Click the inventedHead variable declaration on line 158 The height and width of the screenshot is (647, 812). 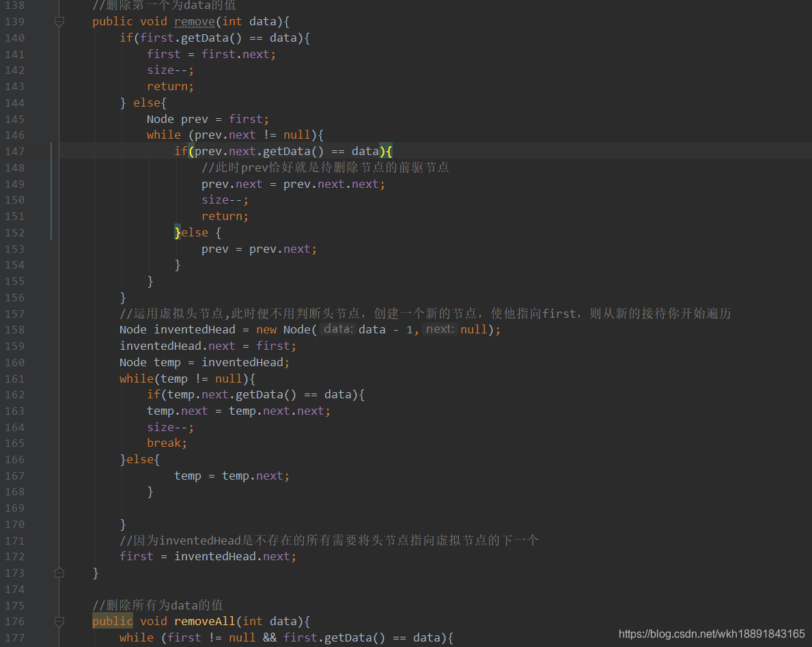pyautogui.click(x=194, y=330)
